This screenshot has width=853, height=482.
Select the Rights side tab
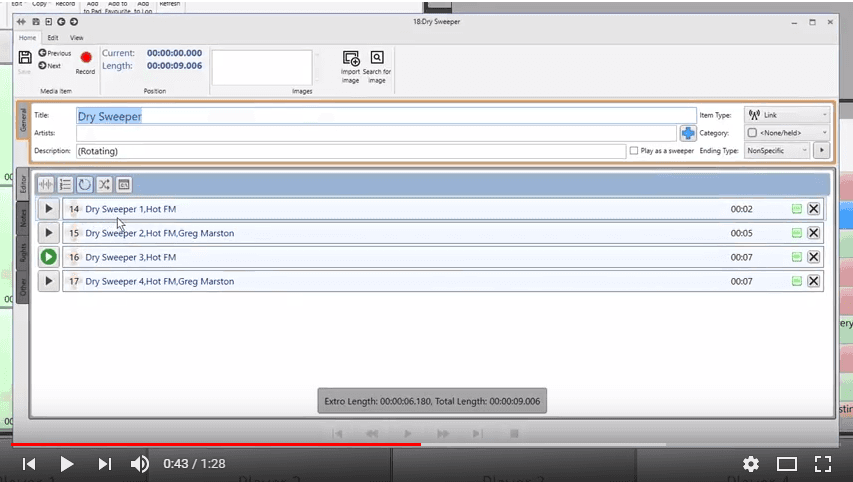[23, 252]
